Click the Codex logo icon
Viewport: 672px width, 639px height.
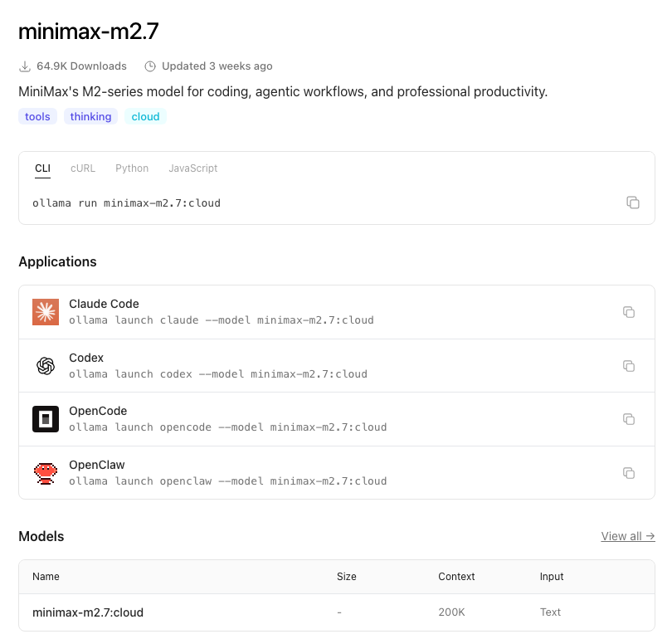[x=46, y=366]
